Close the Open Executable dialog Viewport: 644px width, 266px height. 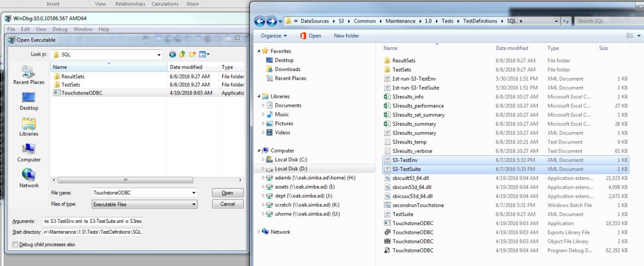pos(237,39)
